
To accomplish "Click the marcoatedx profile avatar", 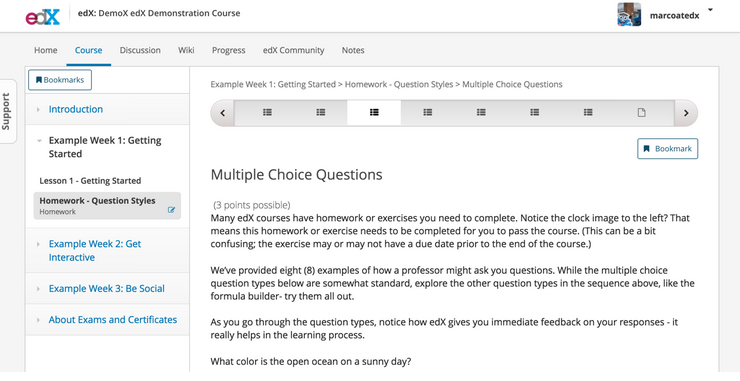I will point(629,15).
